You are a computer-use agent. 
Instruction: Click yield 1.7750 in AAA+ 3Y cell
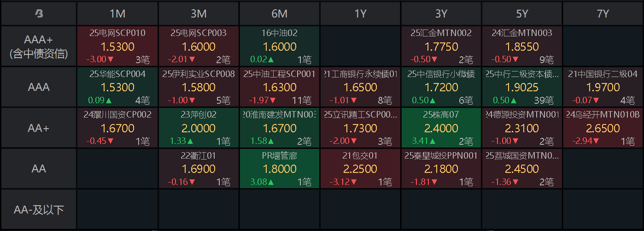(441, 47)
